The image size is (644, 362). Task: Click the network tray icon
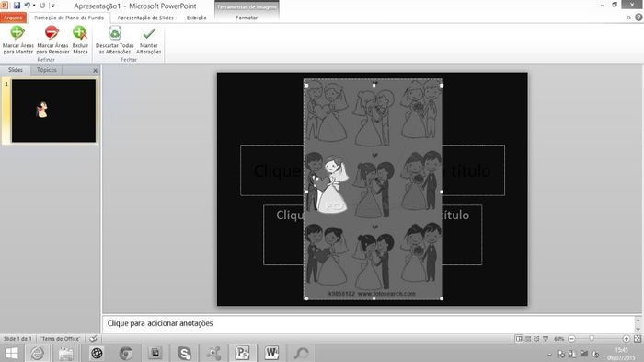[x=583, y=354]
